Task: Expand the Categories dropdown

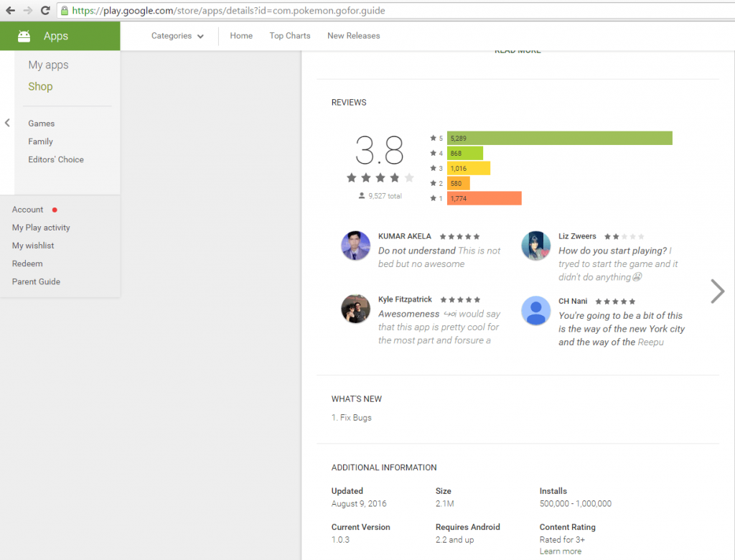Action: click(x=177, y=36)
